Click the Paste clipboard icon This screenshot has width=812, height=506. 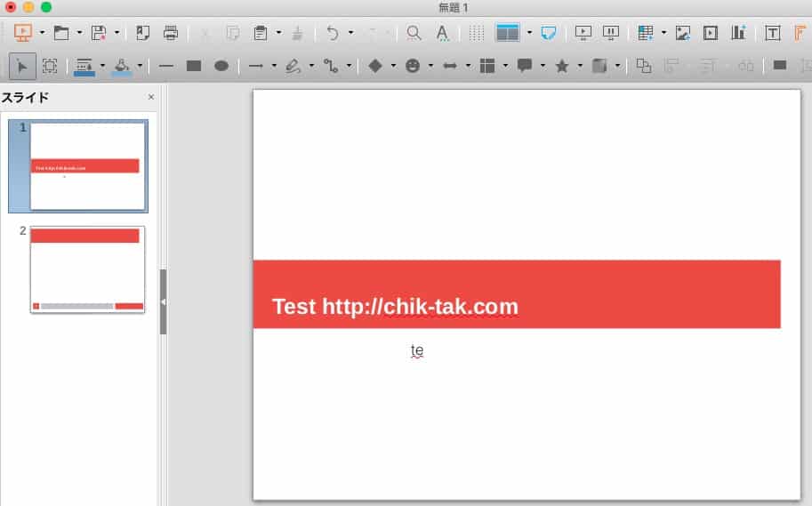coord(261,33)
